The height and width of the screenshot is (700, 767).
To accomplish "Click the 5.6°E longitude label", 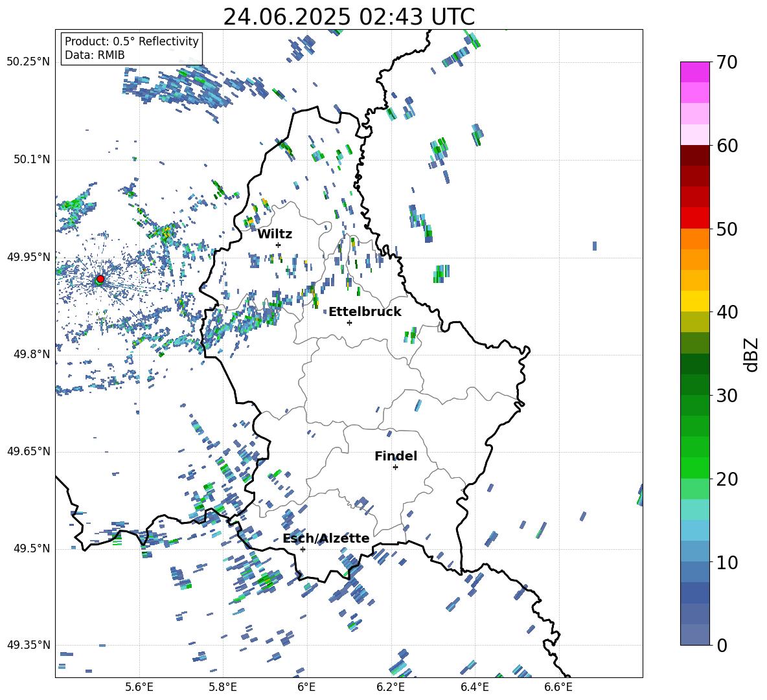I will coord(139,687).
